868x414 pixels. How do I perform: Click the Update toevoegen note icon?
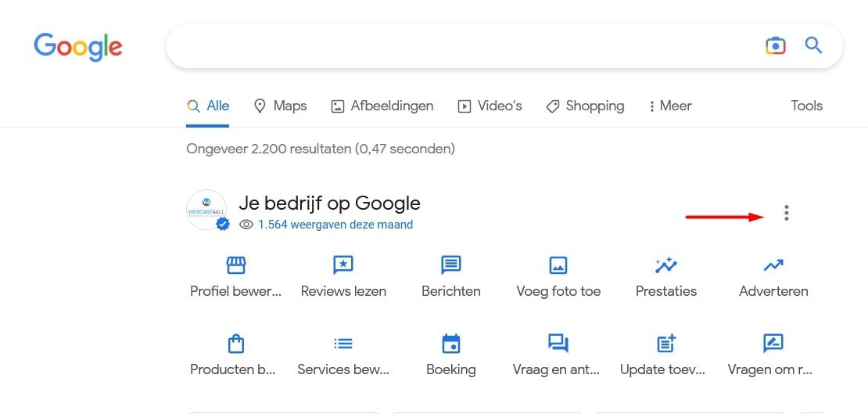click(666, 344)
